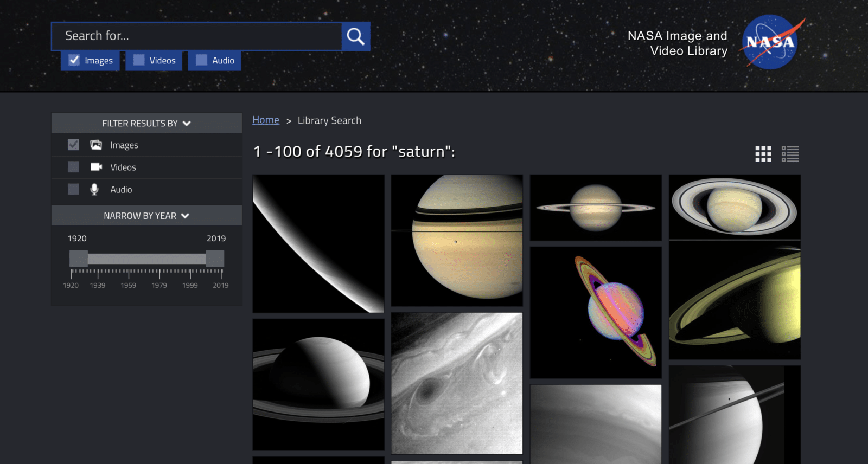868x464 pixels.
Task: Click the NASA logo
Action: (770, 42)
